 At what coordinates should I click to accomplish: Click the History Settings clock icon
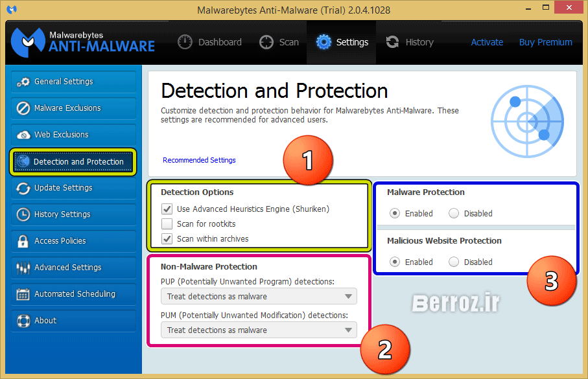(23, 214)
